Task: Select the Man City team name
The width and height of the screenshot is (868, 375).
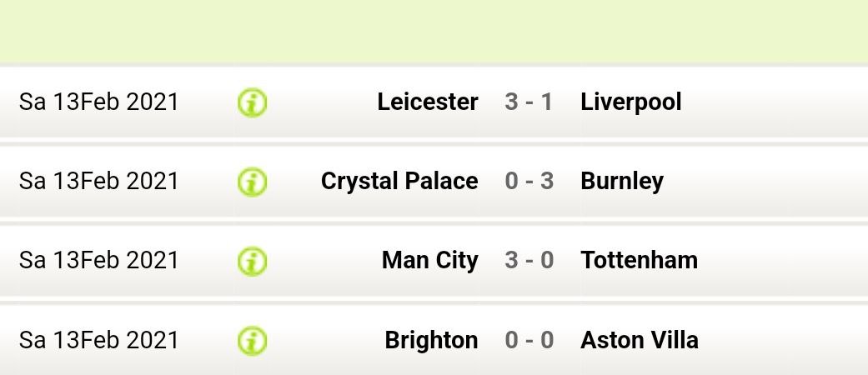Action: [x=429, y=260]
